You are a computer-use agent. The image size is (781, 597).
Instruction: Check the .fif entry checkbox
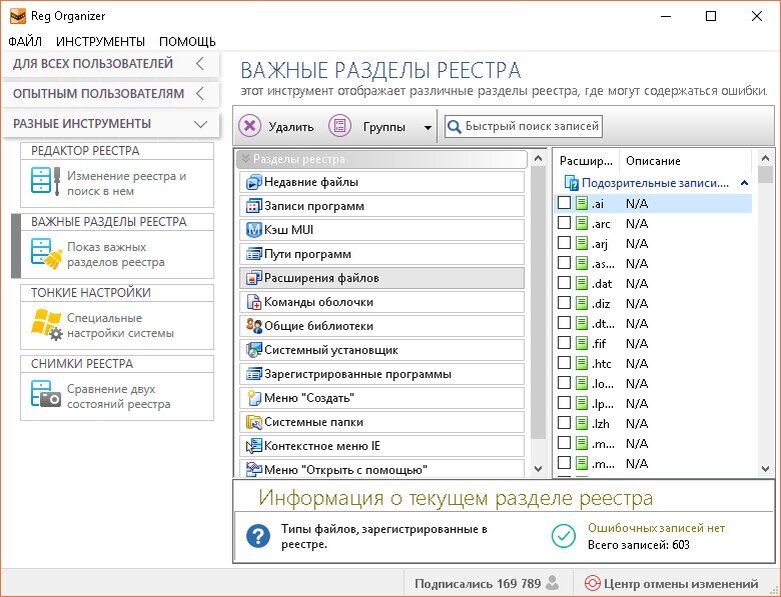point(564,343)
